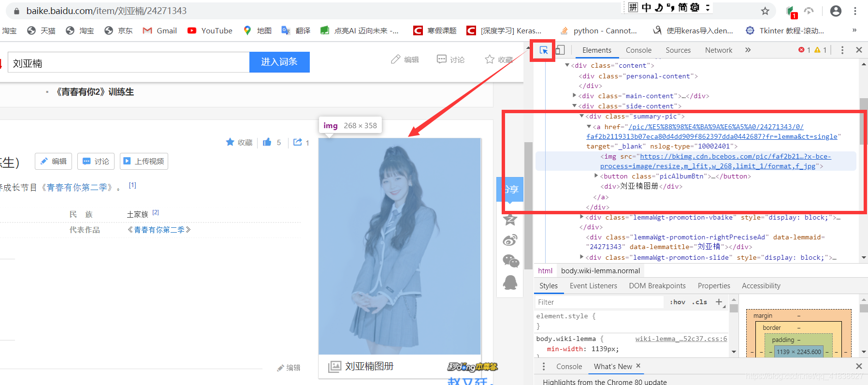Focus the 刘亚楠 search input field

[129, 62]
